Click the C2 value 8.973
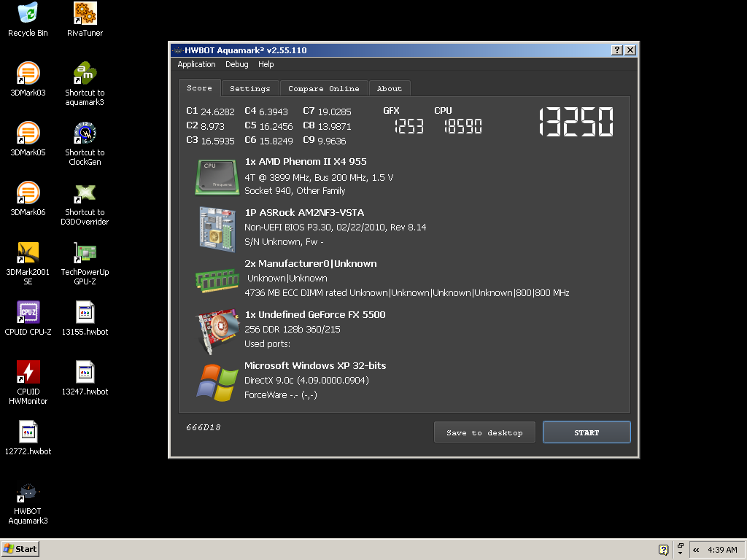 (212, 126)
